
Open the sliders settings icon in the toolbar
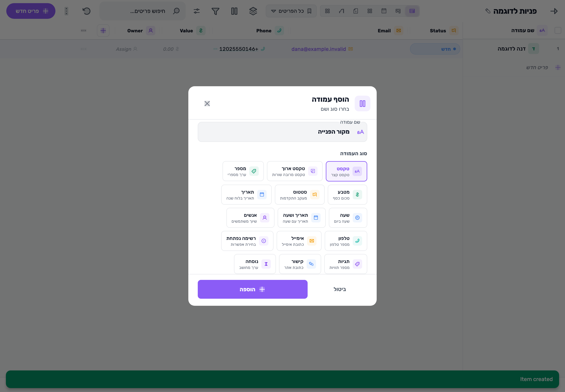tap(197, 11)
